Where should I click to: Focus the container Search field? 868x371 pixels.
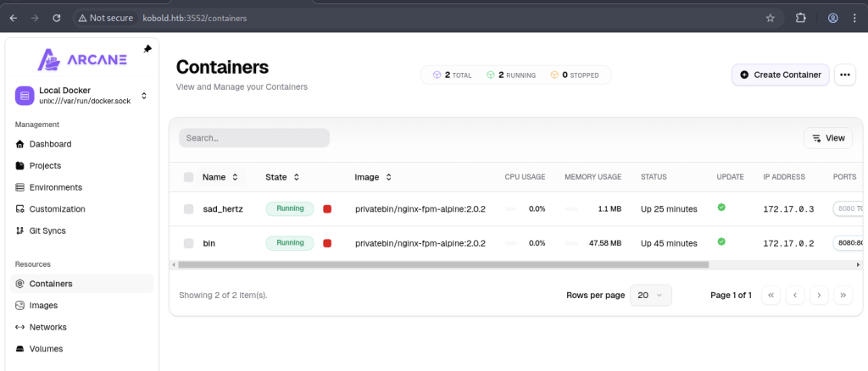(254, 138)
